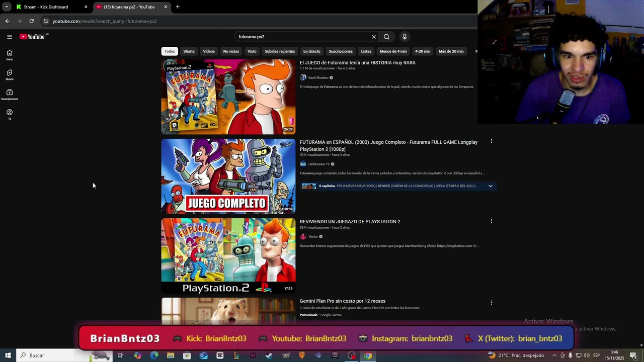Start voice search with the microphone
This screenshot has height=362, width=644.
405,37
